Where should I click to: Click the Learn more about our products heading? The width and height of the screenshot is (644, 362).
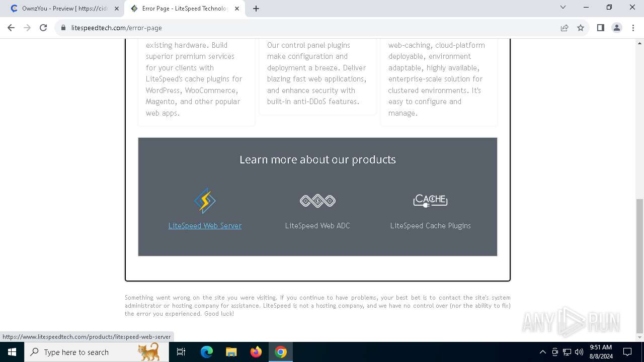click(x=317, y=159)
